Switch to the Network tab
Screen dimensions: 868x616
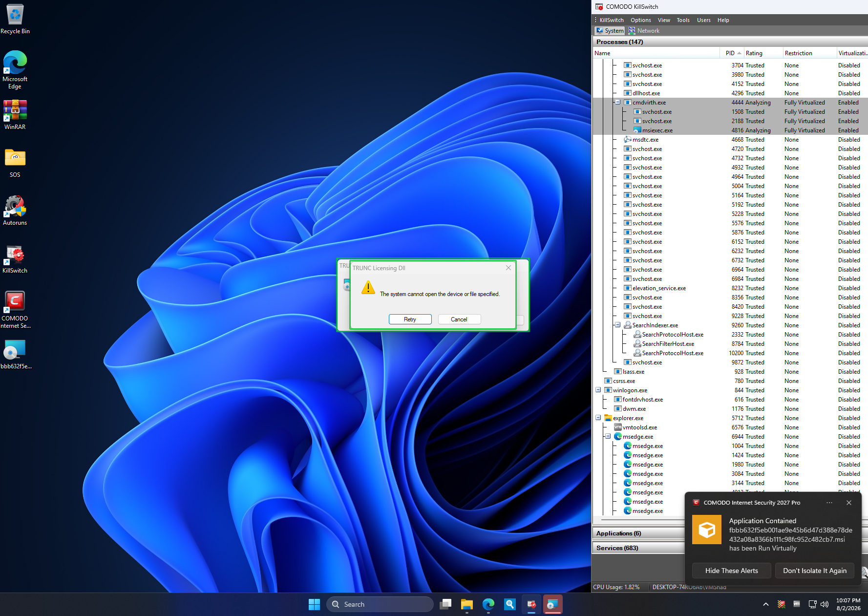(x=644, y=31)
